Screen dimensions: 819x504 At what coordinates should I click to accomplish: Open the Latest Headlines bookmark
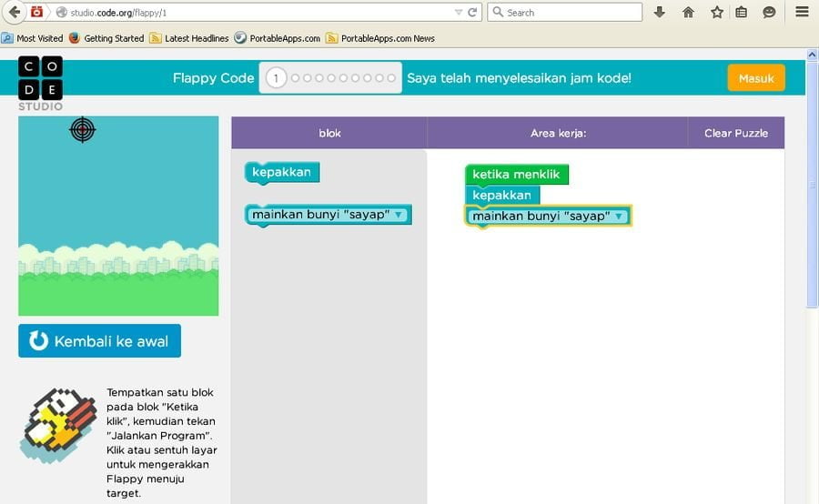click(x=189, y=38)
